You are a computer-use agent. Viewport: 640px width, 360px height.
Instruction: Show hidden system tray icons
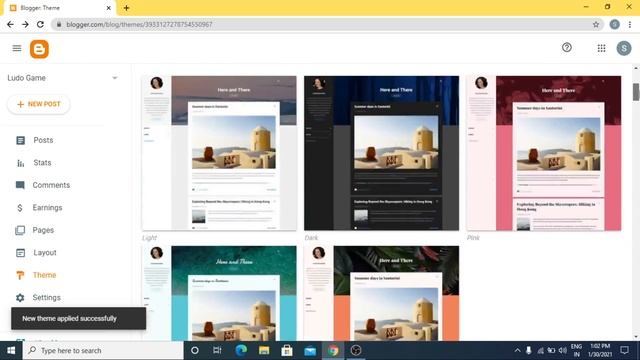click(x=517, y=351)
